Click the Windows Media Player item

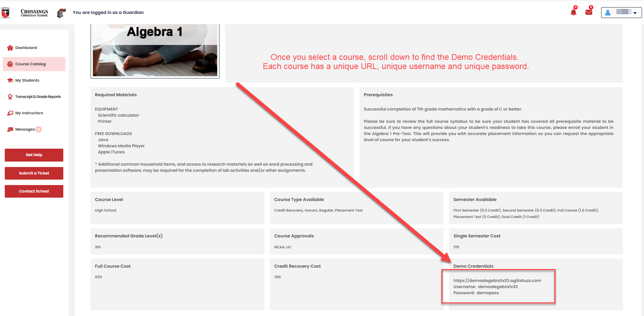[121, 146]
